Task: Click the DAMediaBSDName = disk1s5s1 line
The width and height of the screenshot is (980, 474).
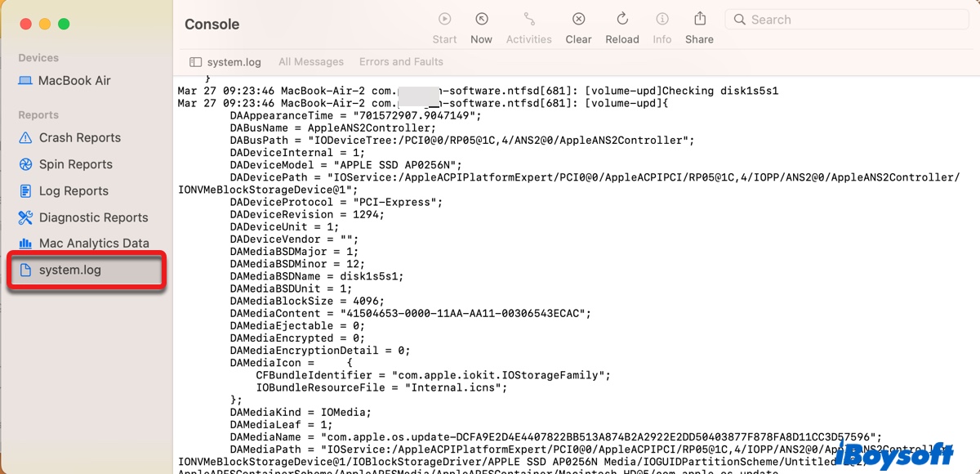Action: pos(317,276)
